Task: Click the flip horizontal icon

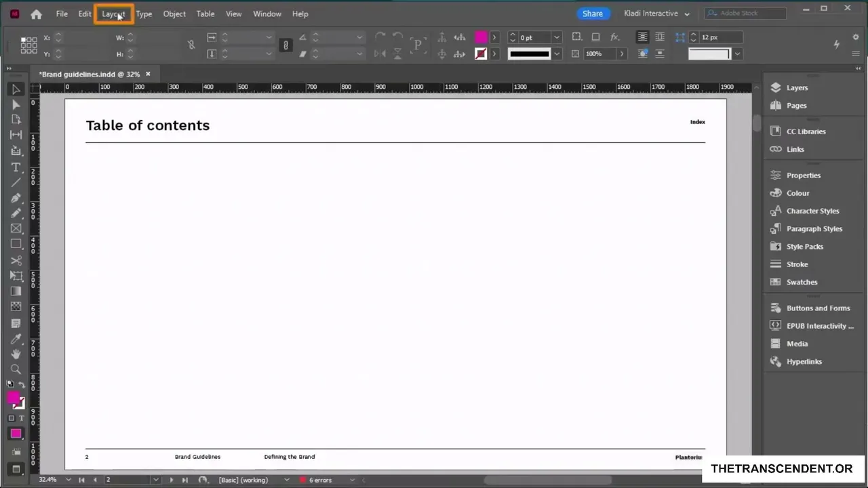Action: point(380,54)
